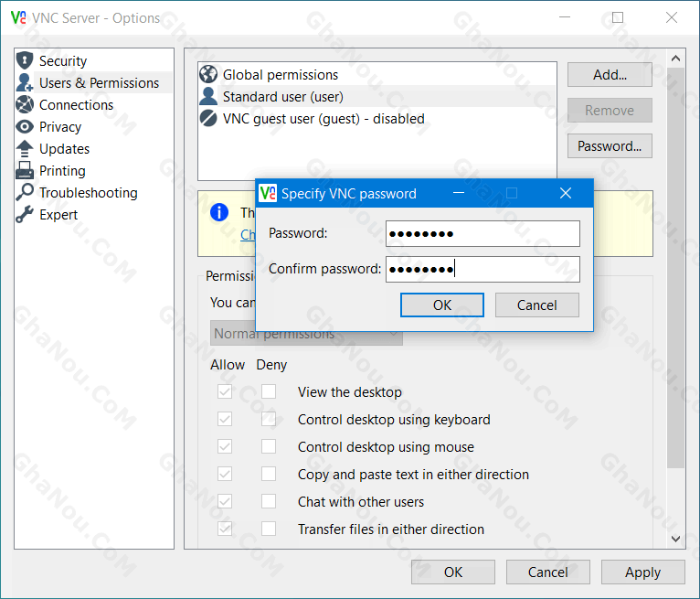
Task: Click the disabled guest user icon
Action: tap(208, 118)
